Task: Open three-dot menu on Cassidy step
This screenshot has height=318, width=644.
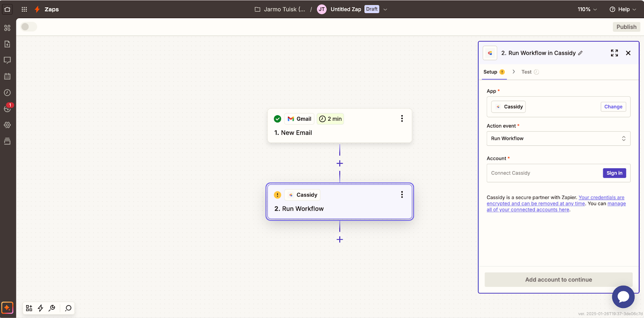Action: 402,194
